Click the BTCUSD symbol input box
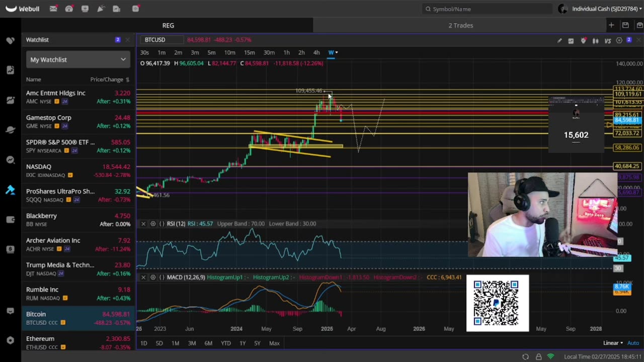Viewport: 644px width, 362px height. 162,40
